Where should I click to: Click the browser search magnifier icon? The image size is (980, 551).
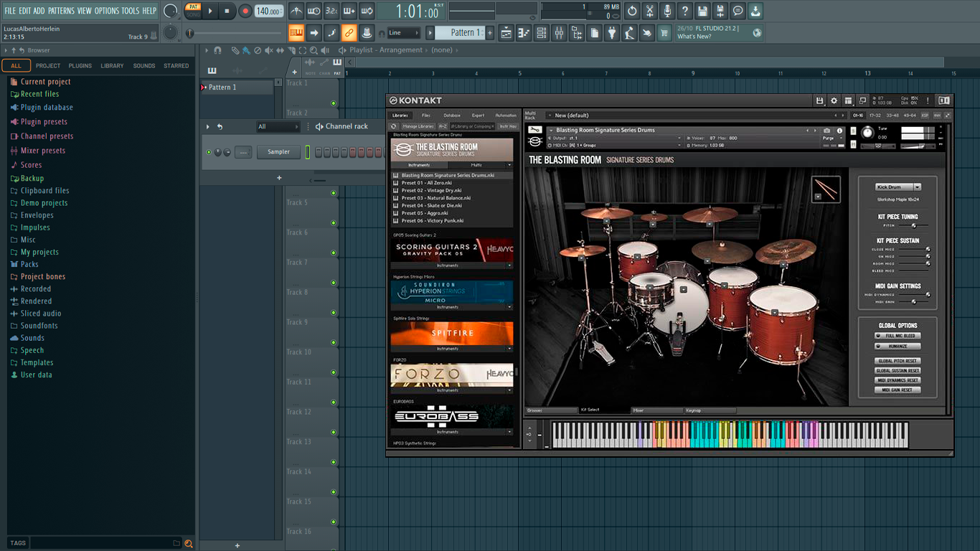coord(189,544)
